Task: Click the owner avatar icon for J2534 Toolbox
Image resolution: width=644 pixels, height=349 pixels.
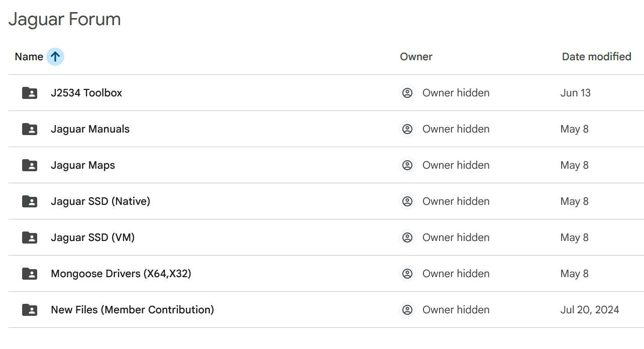Action: point(407,93)
